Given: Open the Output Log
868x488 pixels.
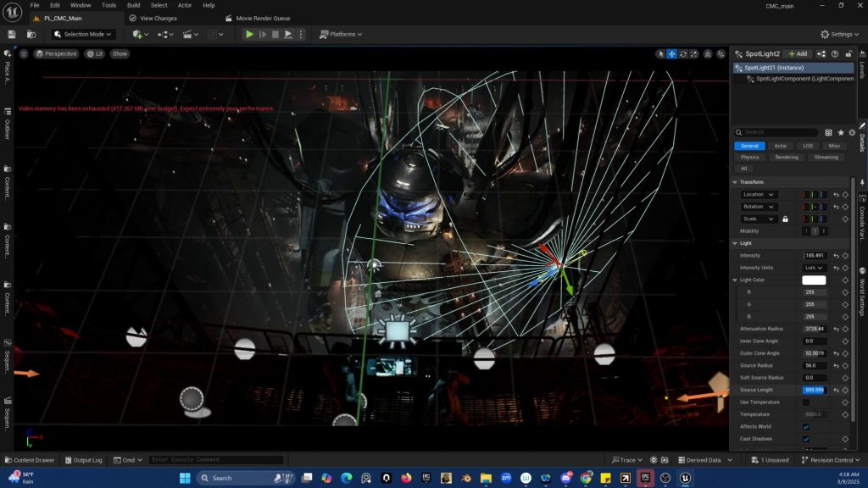Looking at the screenshot, I should click(84, 460).
